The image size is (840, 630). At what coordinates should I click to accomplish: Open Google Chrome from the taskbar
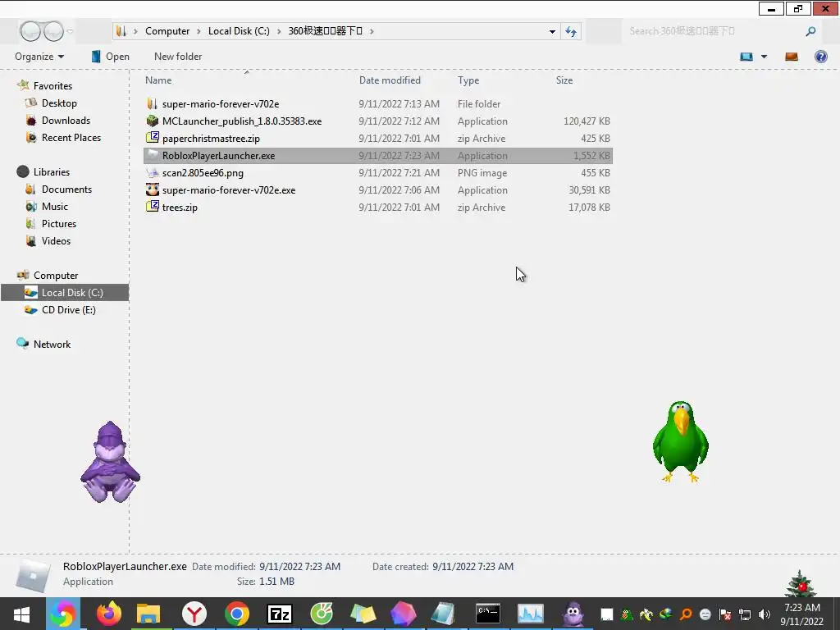pos(237,614)
